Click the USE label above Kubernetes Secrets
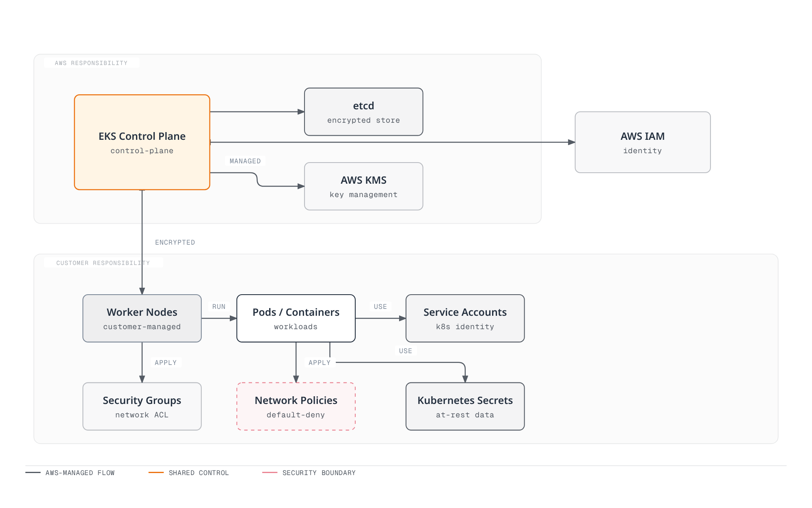This screenshot has height=508, width=812. [406, 351]
